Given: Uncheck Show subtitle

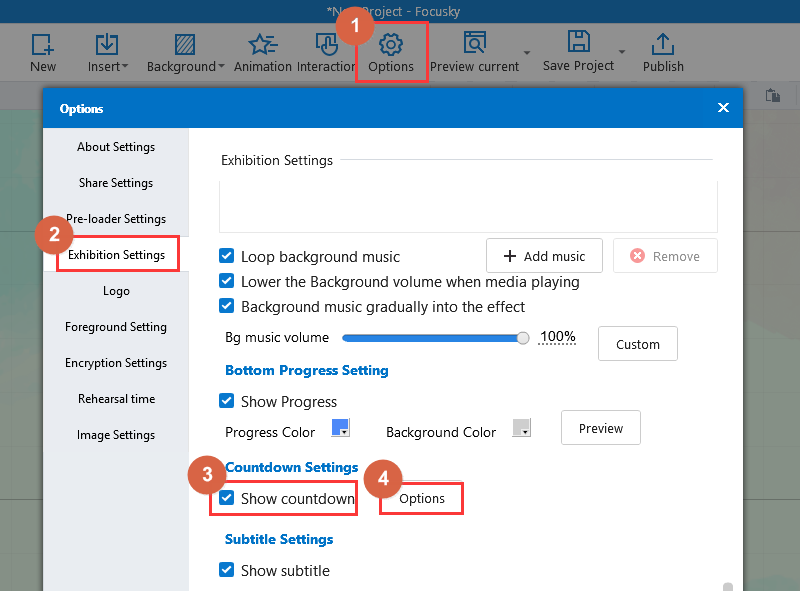Looking at the screenshot, I should (x=227, y=570).
